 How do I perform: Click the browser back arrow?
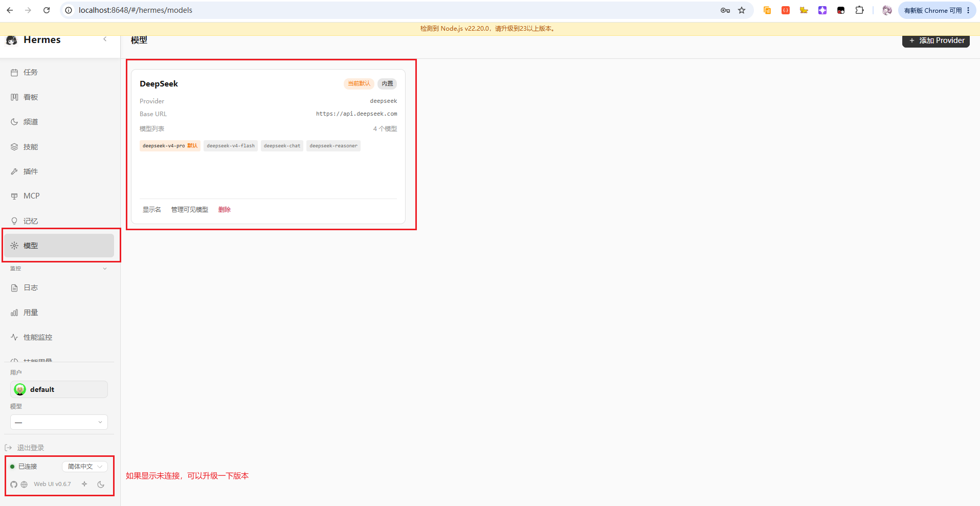coord(10,10)
